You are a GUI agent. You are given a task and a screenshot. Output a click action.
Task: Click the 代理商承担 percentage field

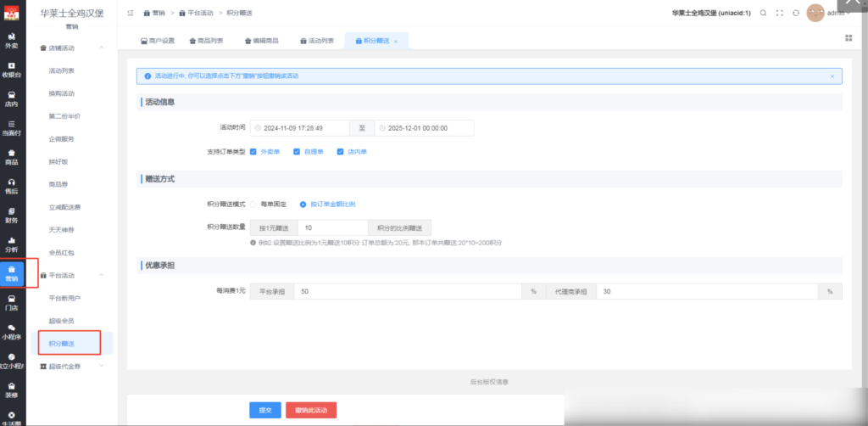(x=707, y=291)
